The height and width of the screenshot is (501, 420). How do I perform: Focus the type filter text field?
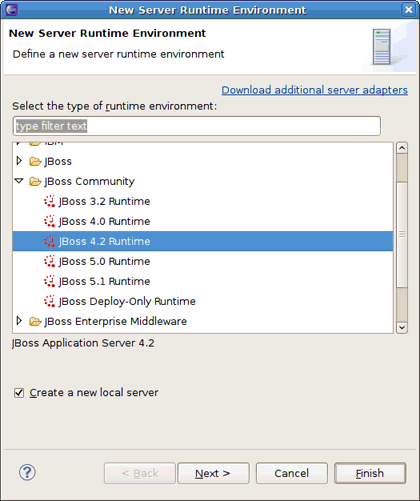pos(197,126)
